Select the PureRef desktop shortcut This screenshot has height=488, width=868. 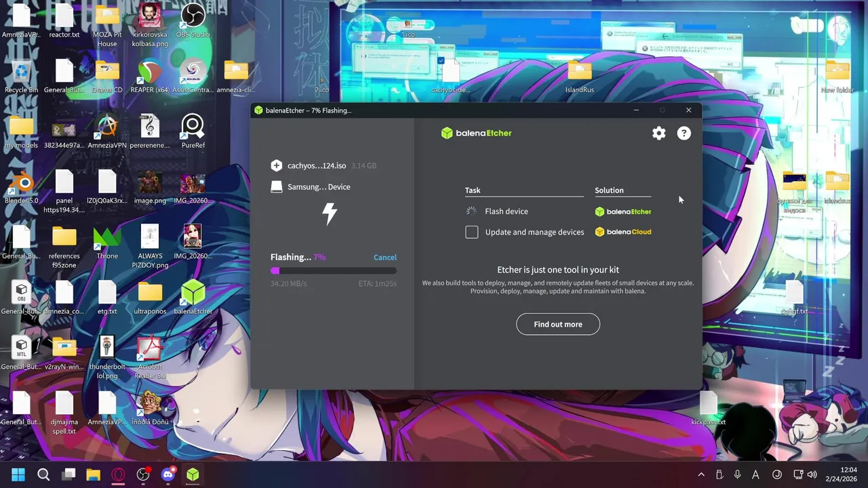pyautogui.click(x=193, y=132)
